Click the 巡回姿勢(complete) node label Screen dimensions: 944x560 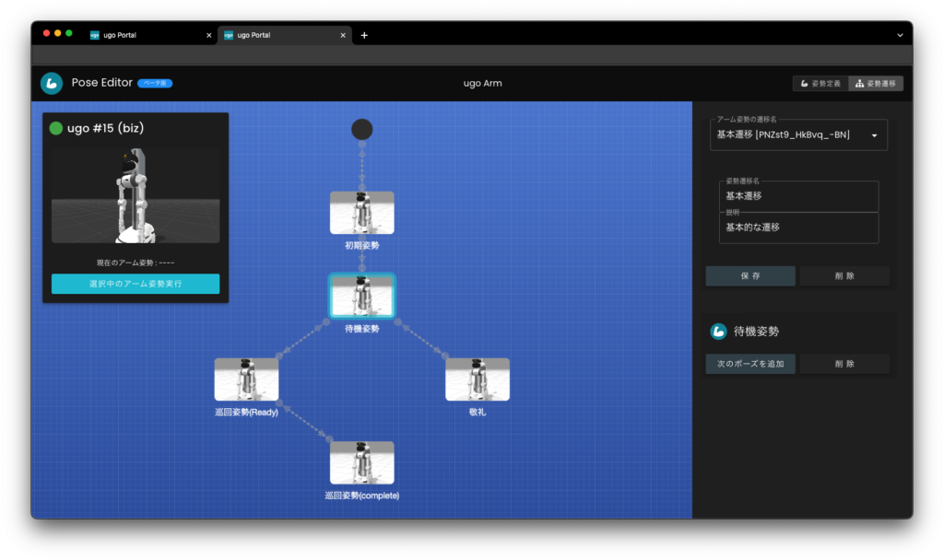coord(361,496)
